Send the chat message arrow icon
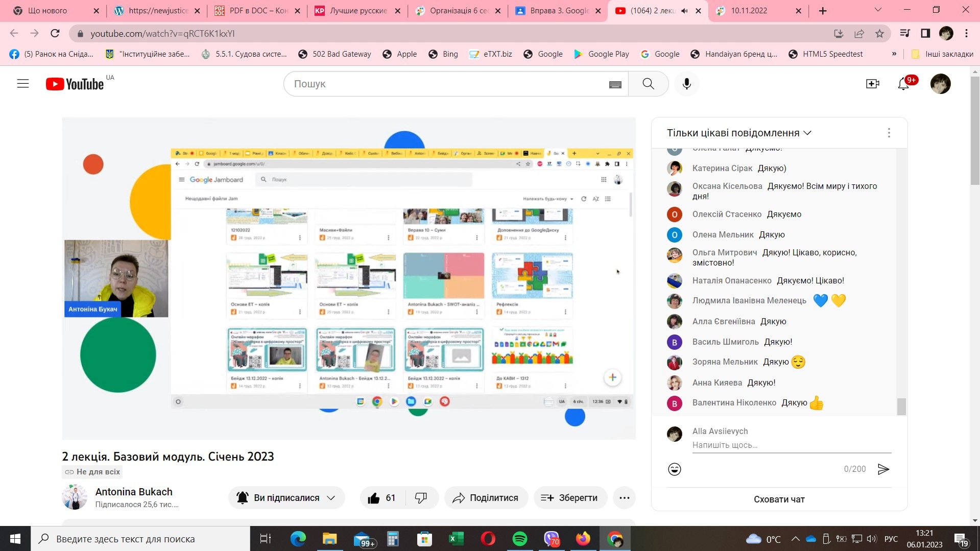 (x=883, y=469)
